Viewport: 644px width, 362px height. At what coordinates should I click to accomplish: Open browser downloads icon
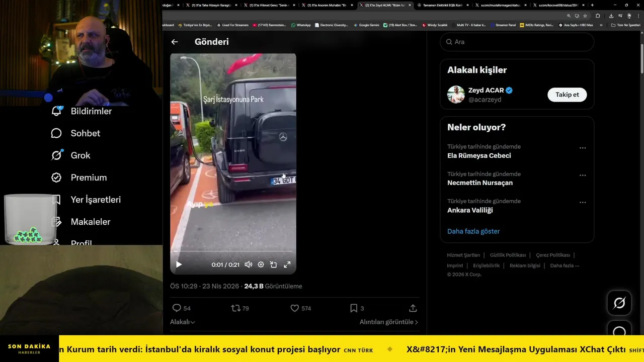[x=611, y=16]
